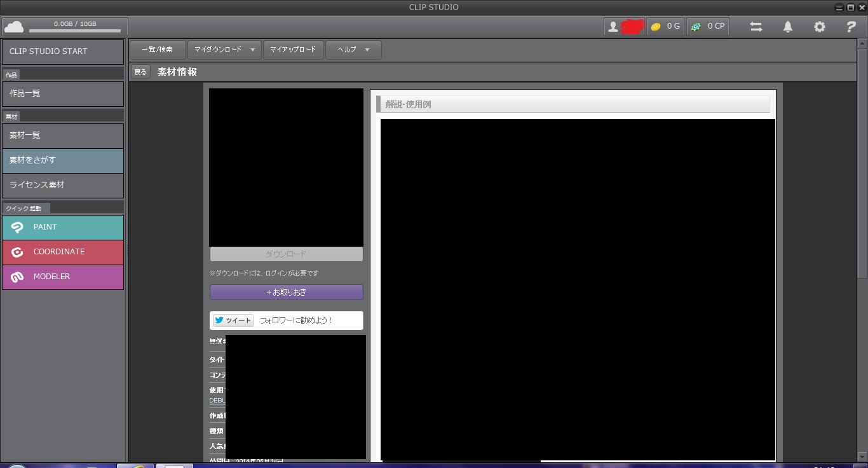Image resolution: width=868 pixels, height=468 pixels.
Task: Select 素材をさがす in the sidebar
Action: click(63, 160)
